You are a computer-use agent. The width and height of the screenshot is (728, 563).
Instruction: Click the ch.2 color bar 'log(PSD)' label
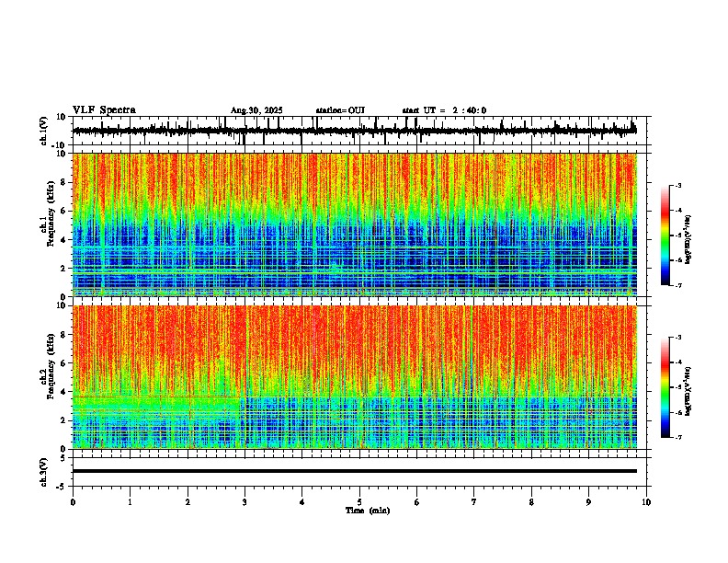point(688,391)
